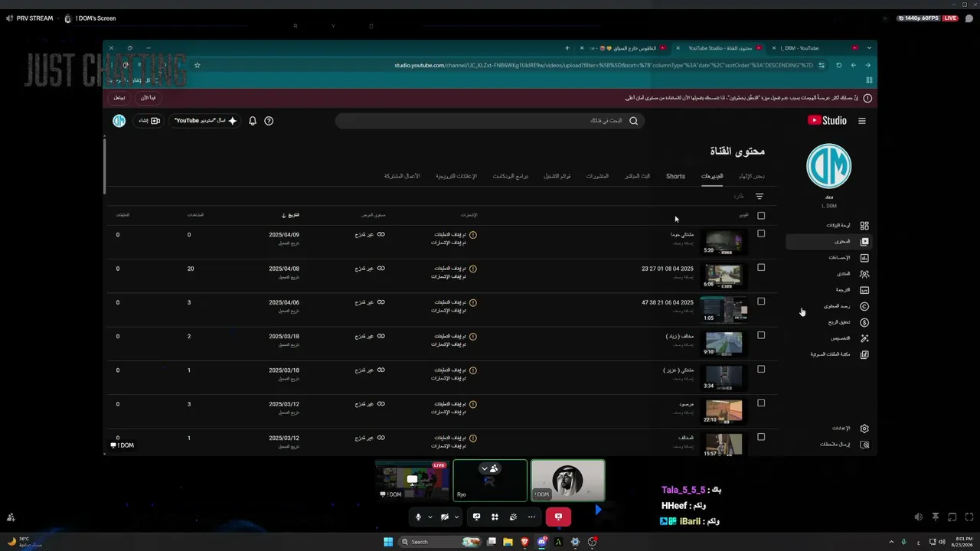Open Settings gear in Studio sidebar

coord(864,429)
